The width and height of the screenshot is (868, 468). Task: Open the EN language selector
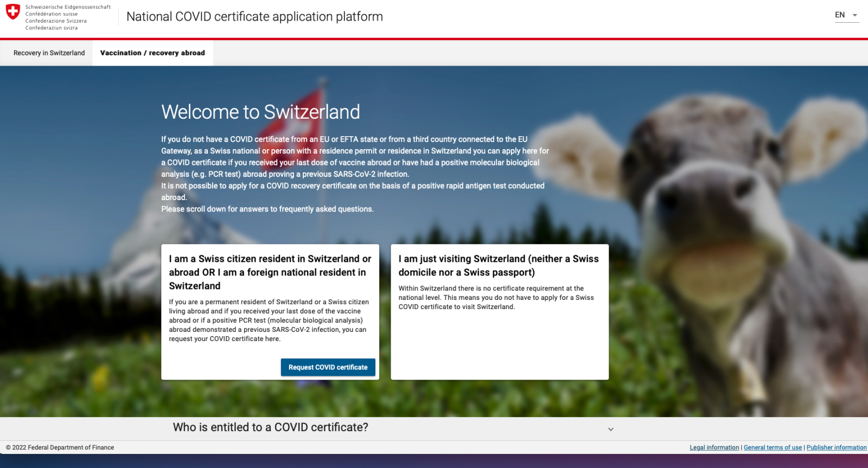840,15
